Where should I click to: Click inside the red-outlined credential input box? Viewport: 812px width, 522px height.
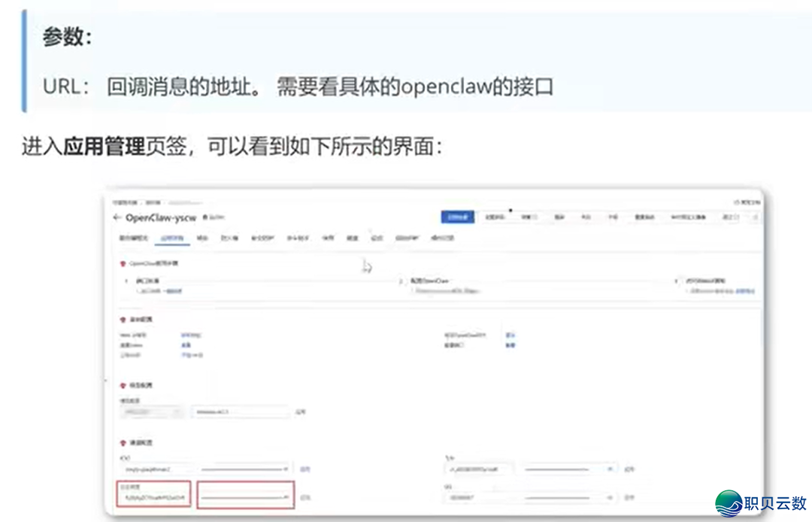[x=154, y=496]
